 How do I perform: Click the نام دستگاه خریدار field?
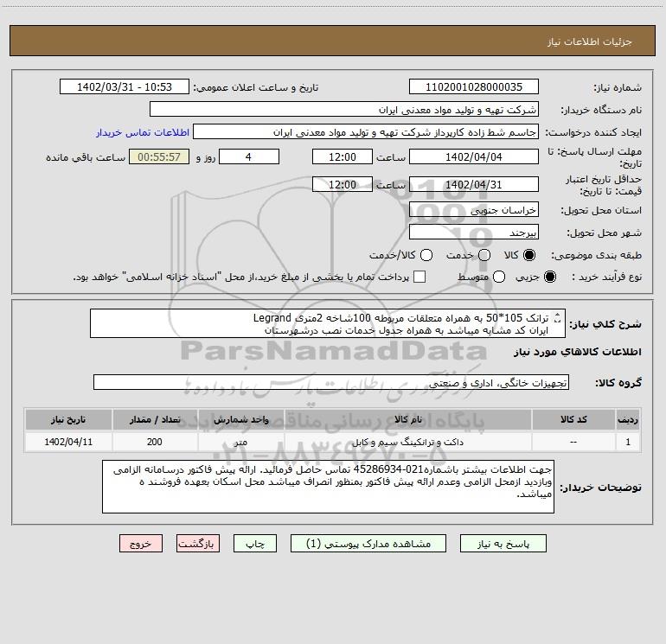344,110
